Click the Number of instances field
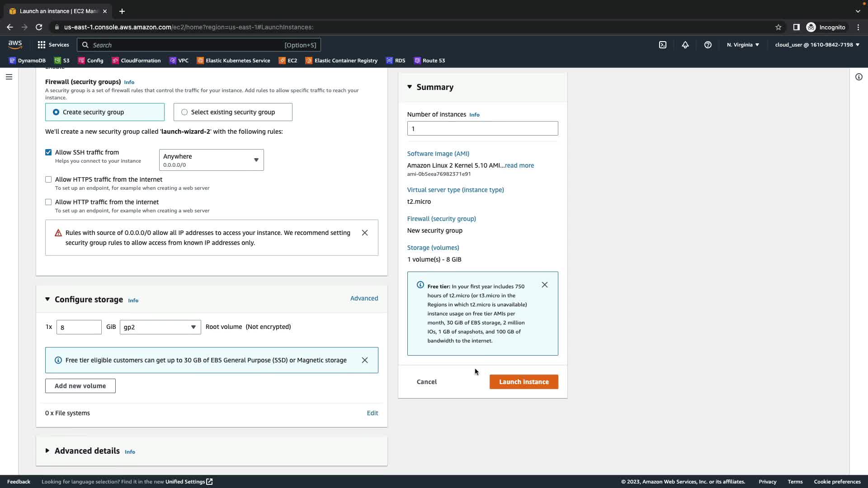 pos(482,128)
